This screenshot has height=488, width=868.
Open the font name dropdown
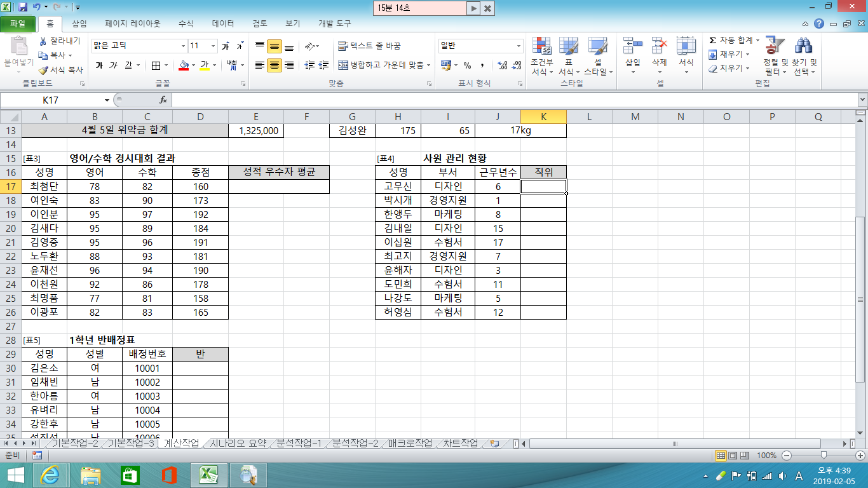(183, 46)
